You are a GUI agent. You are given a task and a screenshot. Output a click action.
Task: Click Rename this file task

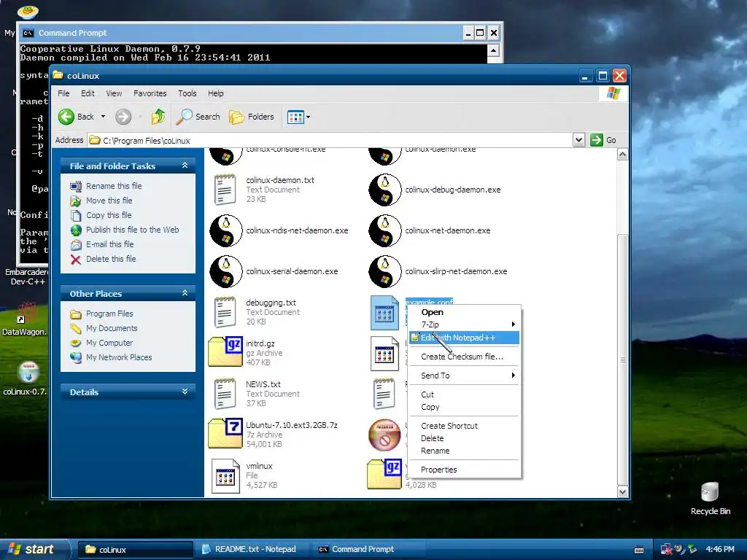114,186
